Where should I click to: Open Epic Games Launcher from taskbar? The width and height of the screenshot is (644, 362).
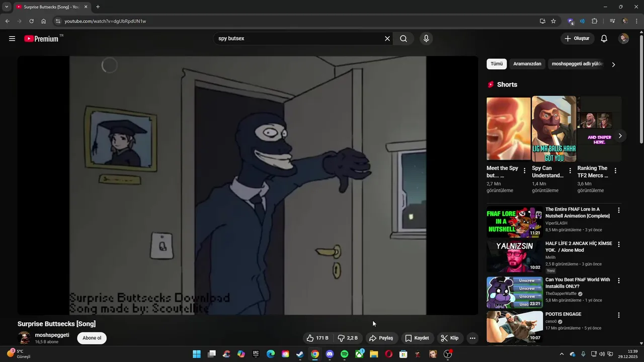point(256,354)
